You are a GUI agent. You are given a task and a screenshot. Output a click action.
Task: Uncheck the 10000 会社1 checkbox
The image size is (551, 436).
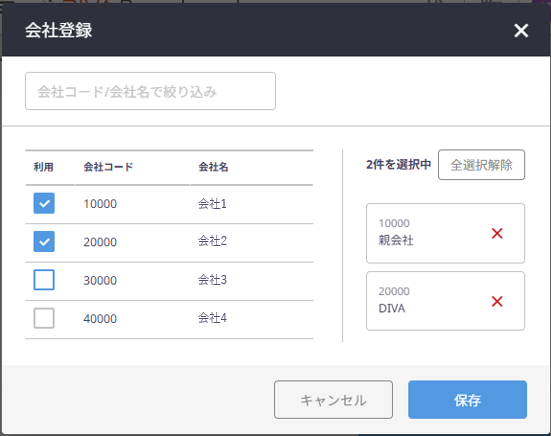(44, 203)
